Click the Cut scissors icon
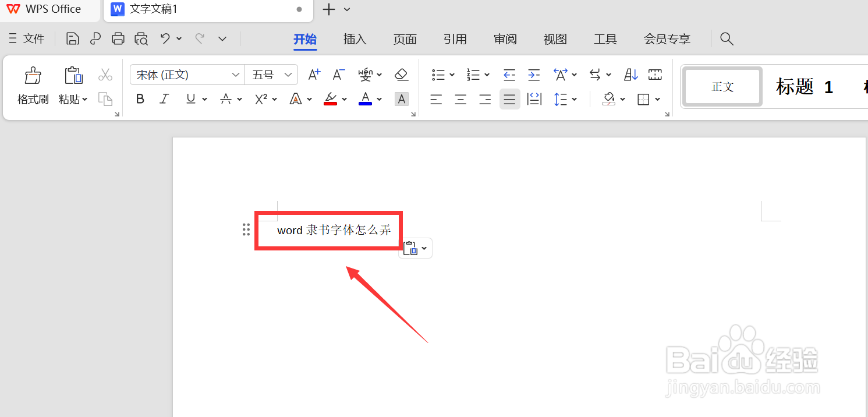 (105, 75)
